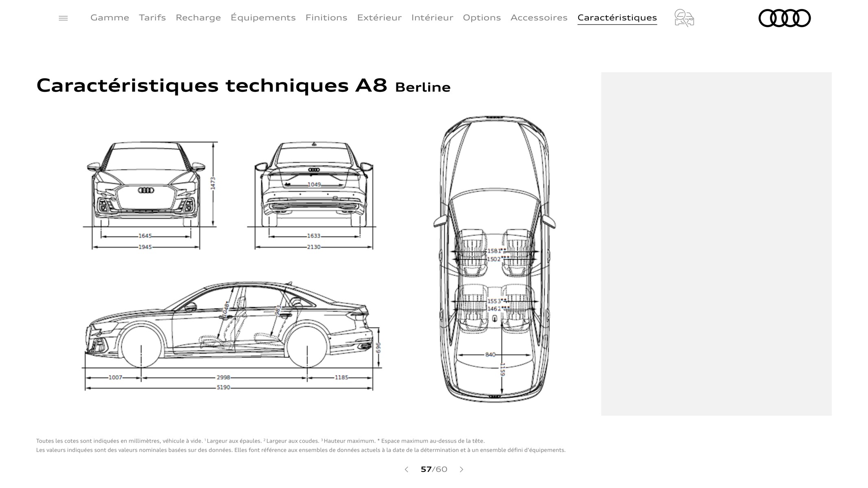868x488 pixels.
Task: Click the rear overhang value 1185
Action: [x=341, y=377]
